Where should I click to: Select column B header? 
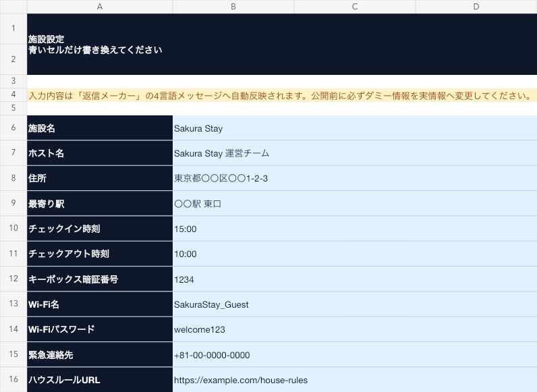pyautogui.click(x=233, y=7)
